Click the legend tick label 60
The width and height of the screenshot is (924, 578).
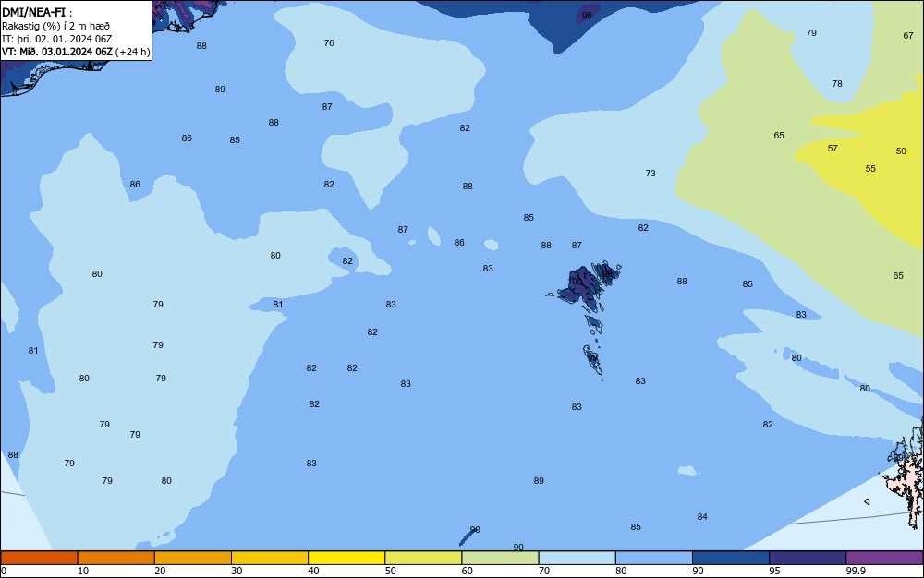(468, 571)
